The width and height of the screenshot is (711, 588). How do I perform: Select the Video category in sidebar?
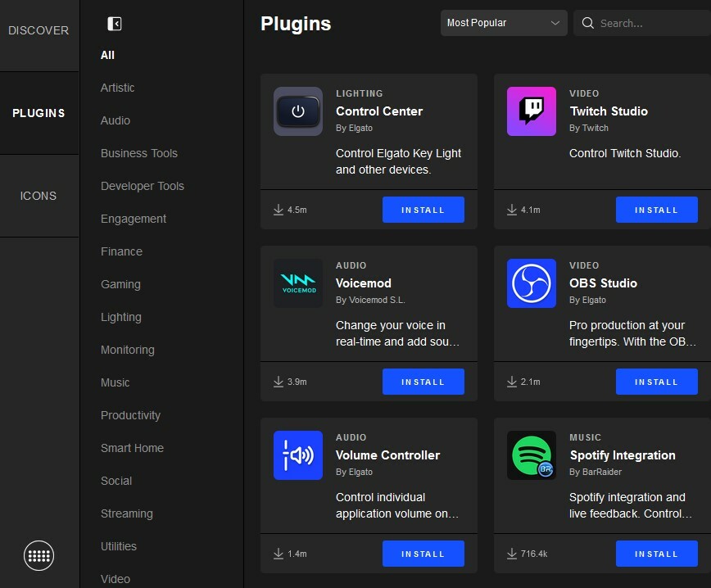(x=115, y=579)
